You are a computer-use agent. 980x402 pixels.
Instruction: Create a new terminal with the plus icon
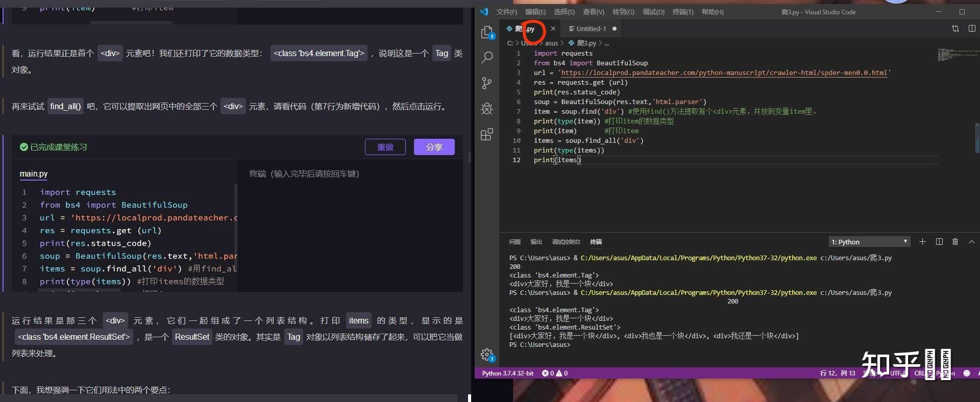point(922,242)
